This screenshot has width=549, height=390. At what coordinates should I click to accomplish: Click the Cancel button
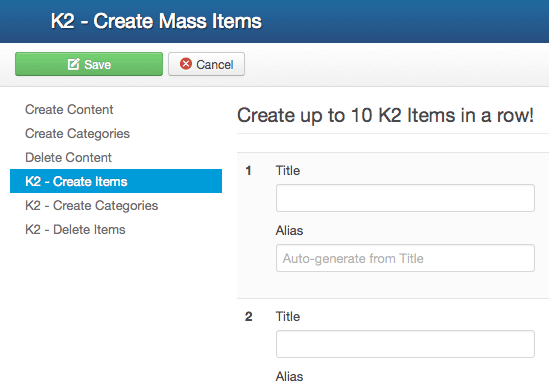click(206, 64)
